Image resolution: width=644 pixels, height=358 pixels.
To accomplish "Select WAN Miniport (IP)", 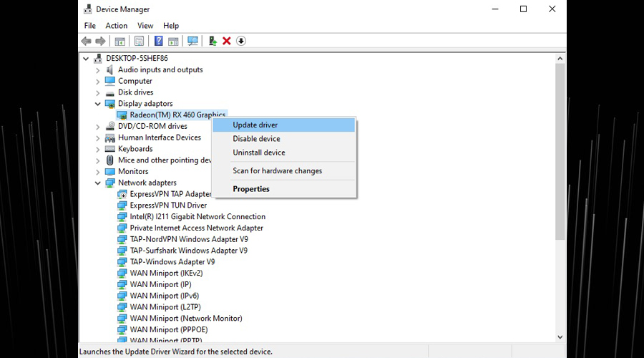I will click(160, 284).
